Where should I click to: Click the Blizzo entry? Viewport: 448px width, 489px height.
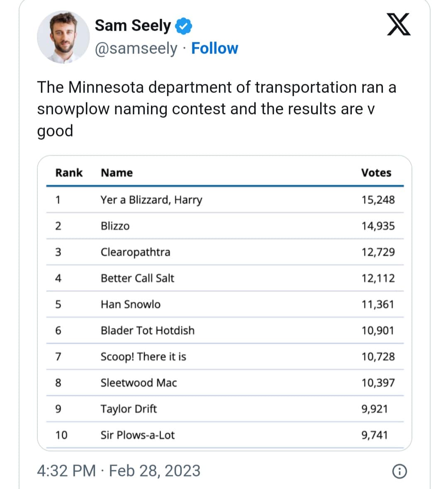point(115,226)
